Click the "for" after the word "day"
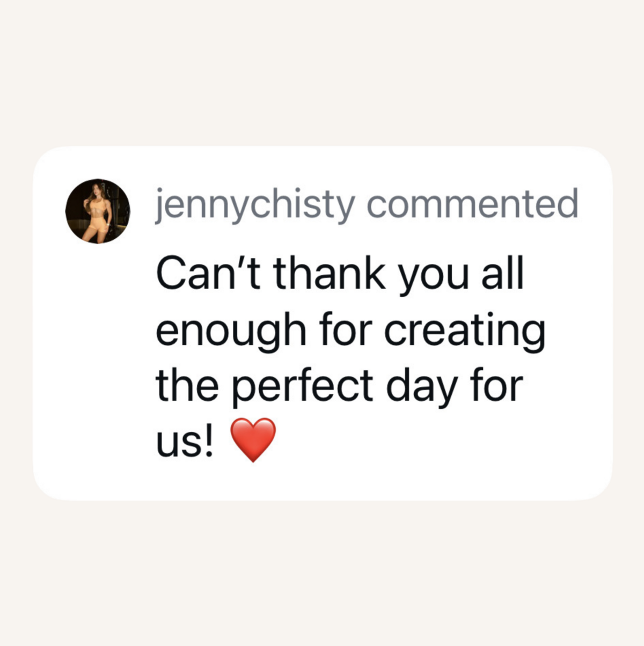 pos(496,385)
